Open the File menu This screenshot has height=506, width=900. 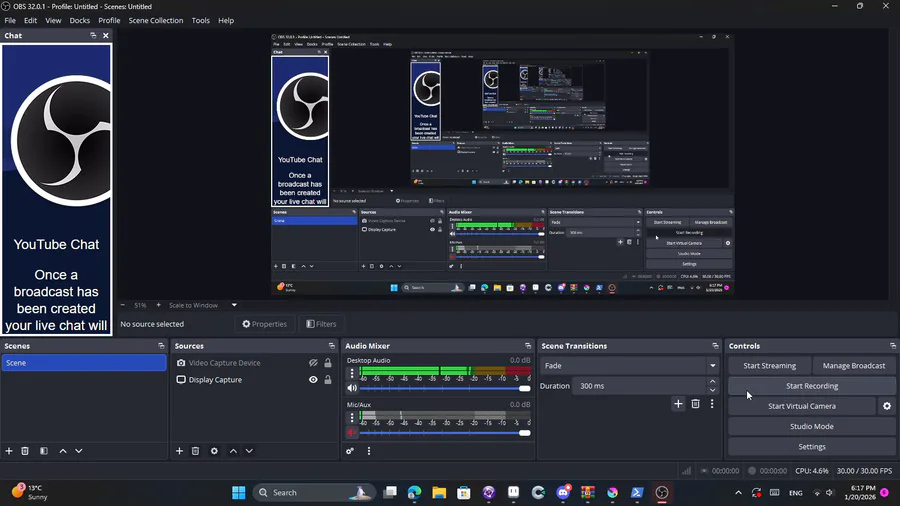[x=10, y=20]
